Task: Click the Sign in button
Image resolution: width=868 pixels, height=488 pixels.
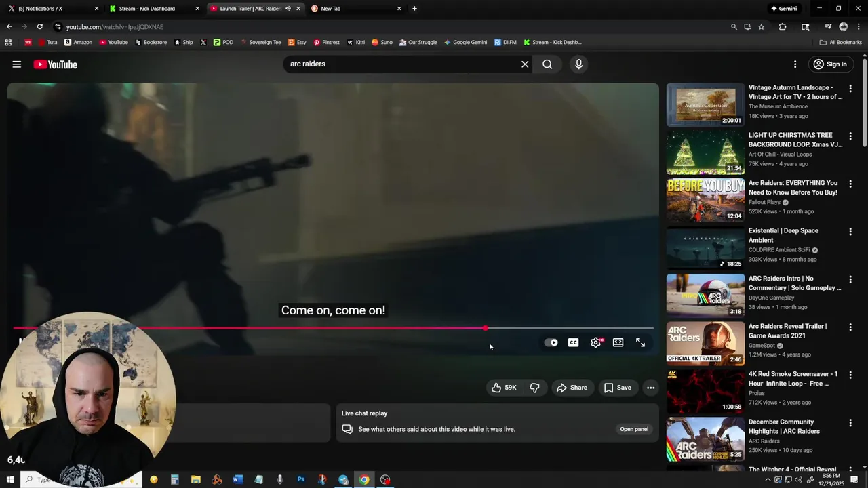Action: click(829, 64)
